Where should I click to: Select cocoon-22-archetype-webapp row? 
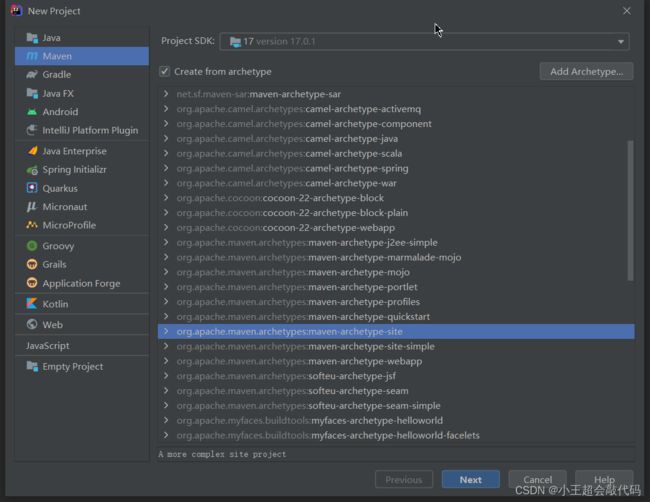396,228
